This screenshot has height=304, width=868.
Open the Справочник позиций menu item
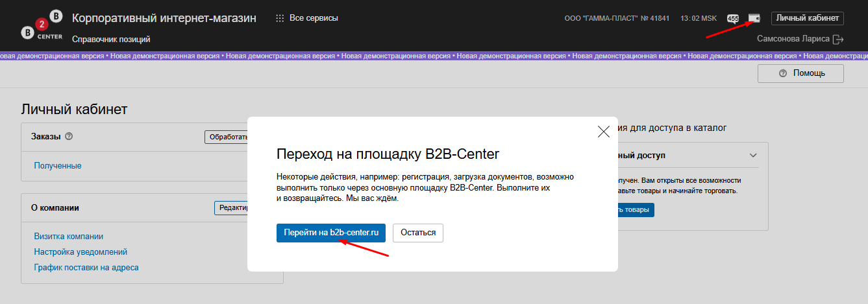coord(111,40)
